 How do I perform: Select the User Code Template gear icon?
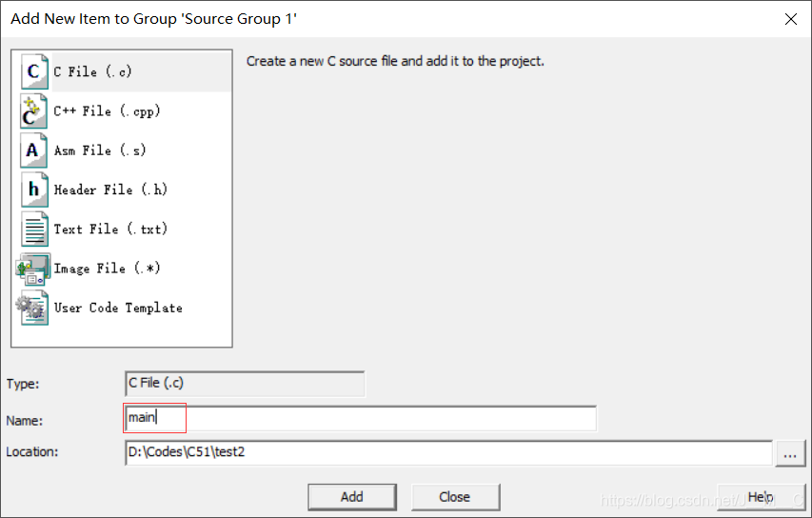[32, 308]
